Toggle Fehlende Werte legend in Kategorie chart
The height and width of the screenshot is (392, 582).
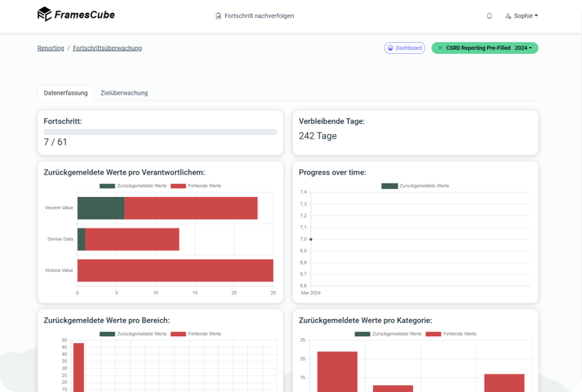click(x=451, y=334)
